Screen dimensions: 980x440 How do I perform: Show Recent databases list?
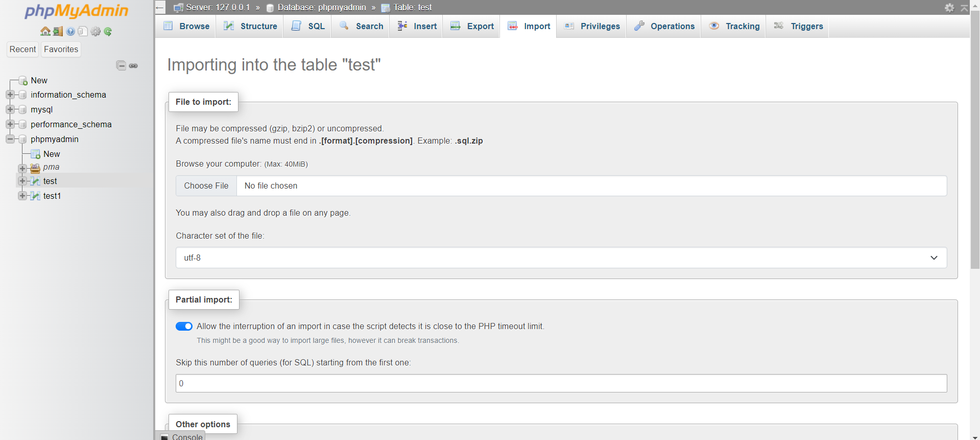click(x=22, y=49)
